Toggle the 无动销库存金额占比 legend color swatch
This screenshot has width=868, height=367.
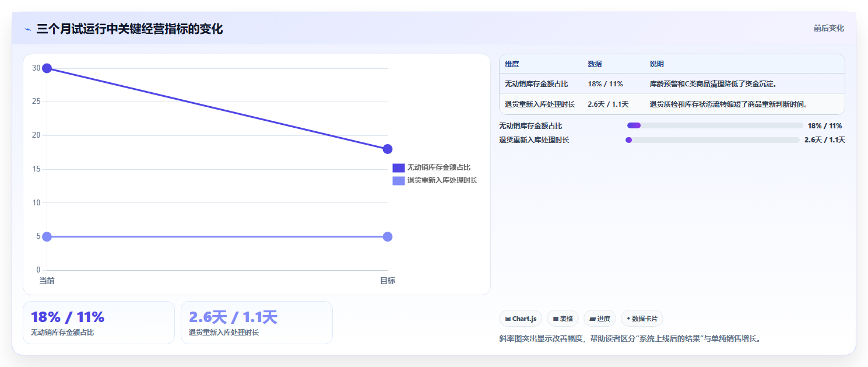pos(399,167)
